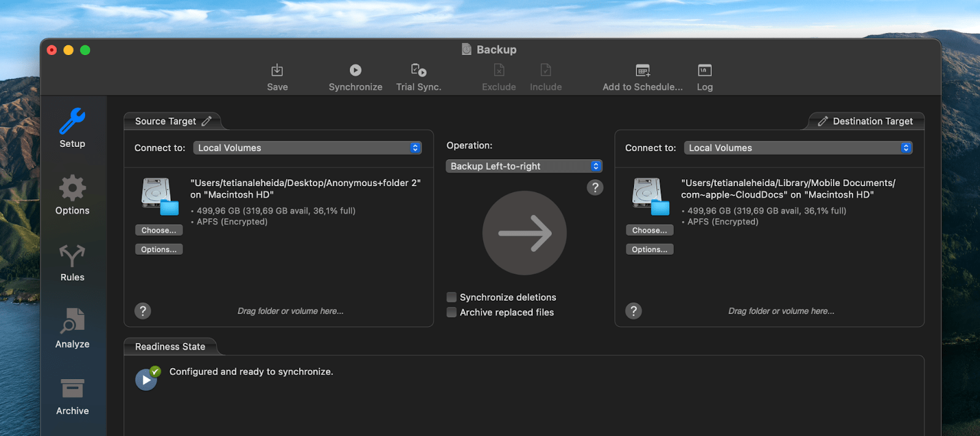Screen dimensions: 980x436
Task: Select the Source Target tab
Action: (x=172, y=121)
